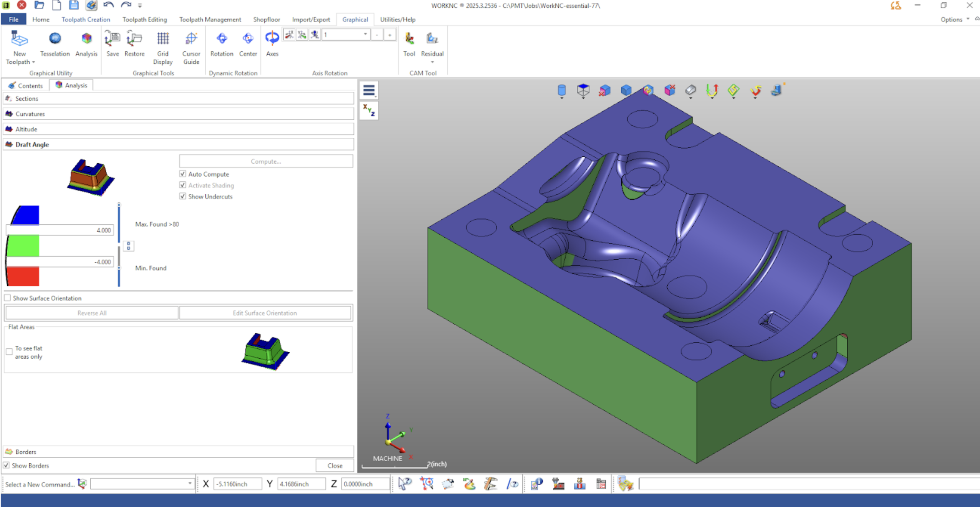Open the Toolpath Editing ribbon tab
This screenshot has width=980, height=507.
pos(144,19)
